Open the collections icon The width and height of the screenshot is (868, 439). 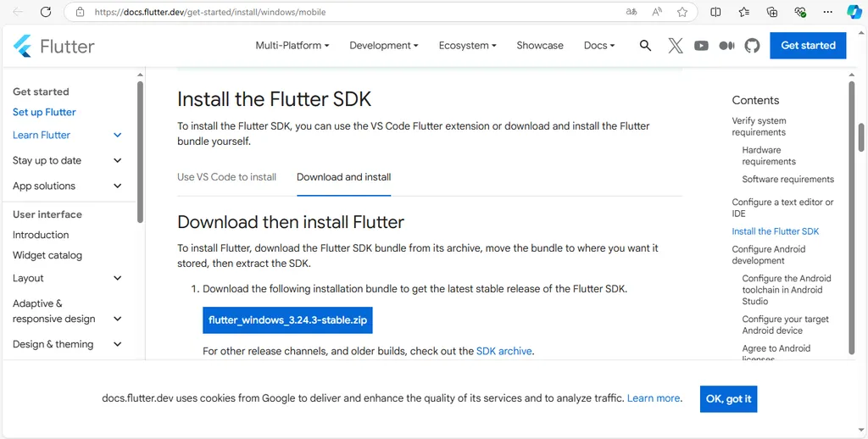tap(771, 12)
